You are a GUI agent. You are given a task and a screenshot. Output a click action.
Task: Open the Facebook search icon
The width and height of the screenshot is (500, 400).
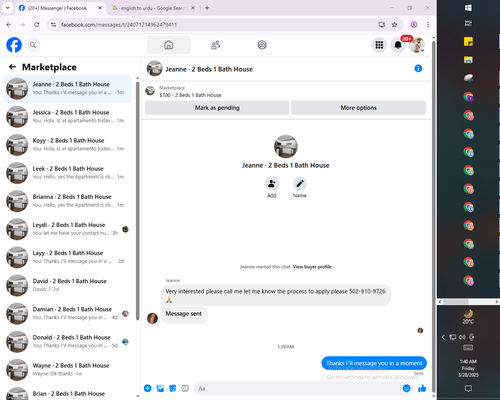33,45
